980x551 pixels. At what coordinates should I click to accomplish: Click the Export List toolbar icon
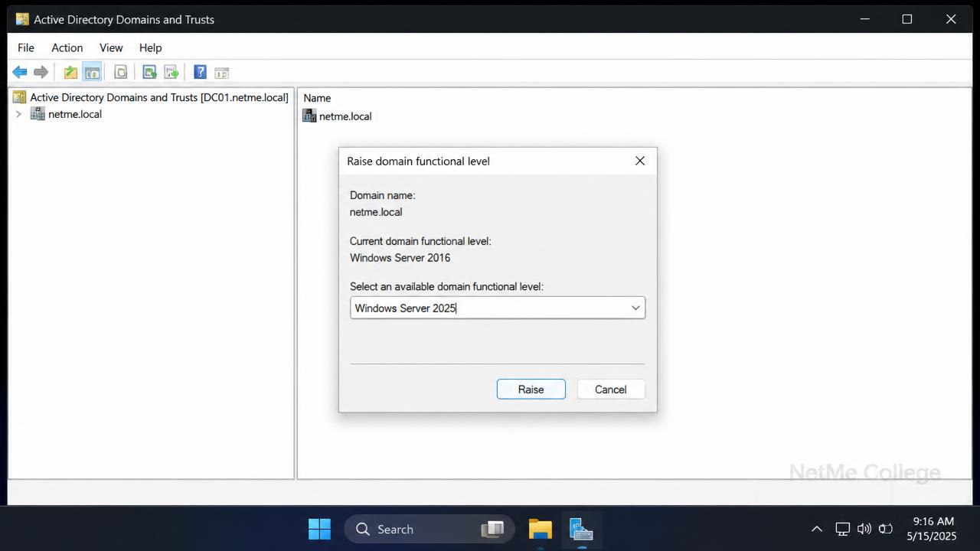[171, 72]
